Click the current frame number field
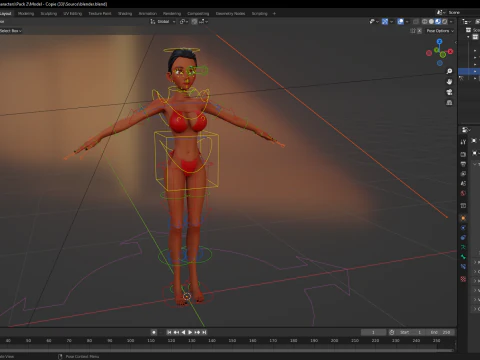 click(373, 332)
